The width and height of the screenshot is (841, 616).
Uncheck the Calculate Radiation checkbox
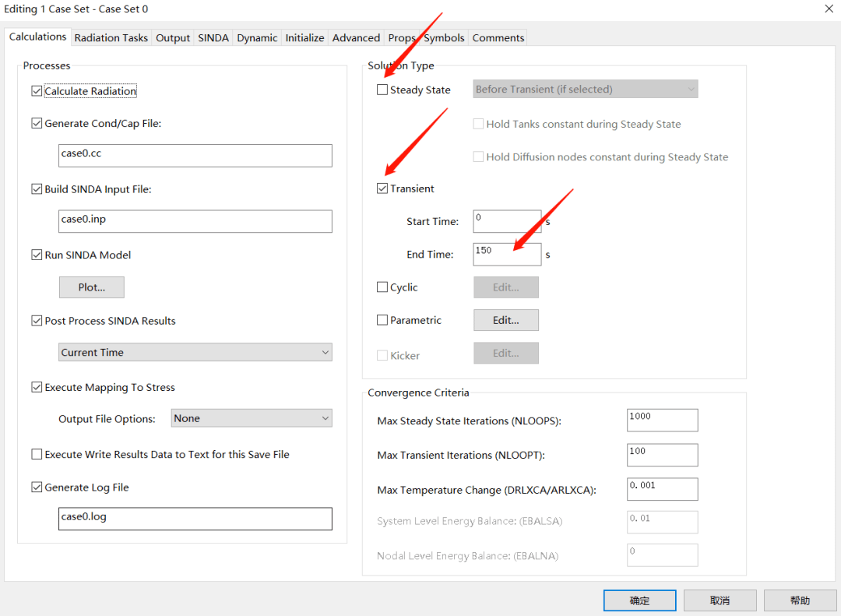[37, 91]
